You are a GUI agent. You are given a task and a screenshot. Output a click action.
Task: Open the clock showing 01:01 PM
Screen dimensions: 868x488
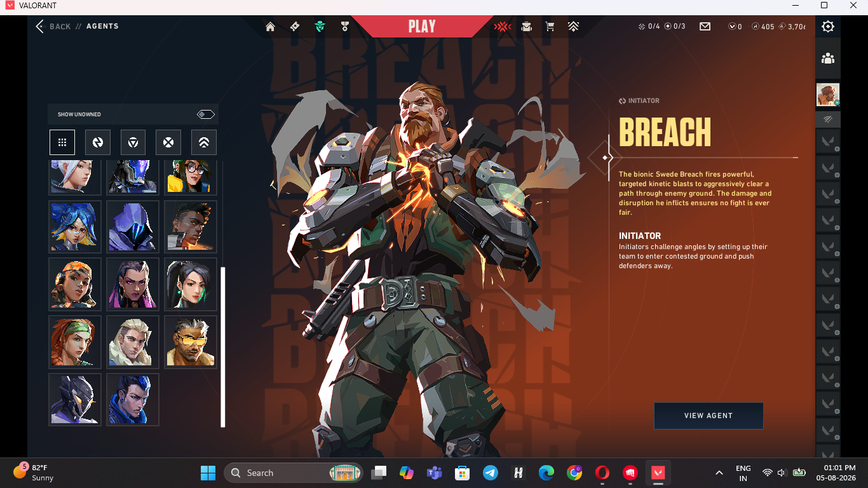(x=836, y=473)
